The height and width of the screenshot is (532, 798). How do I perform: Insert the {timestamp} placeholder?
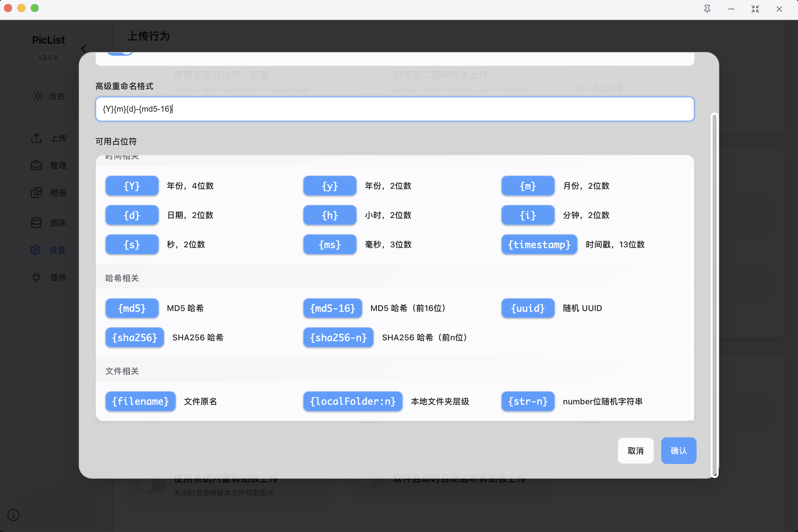[x=539, y=244]
